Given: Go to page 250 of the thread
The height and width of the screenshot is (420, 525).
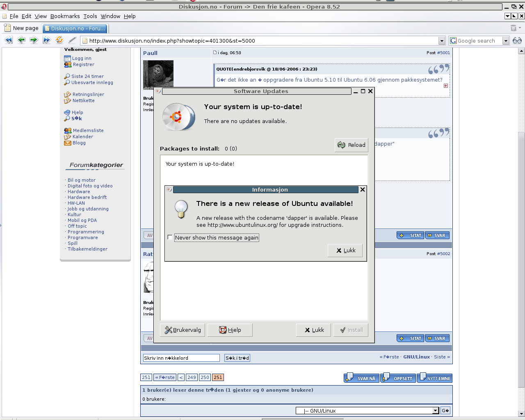Looking at the screenshot, I should click(205, 377).
